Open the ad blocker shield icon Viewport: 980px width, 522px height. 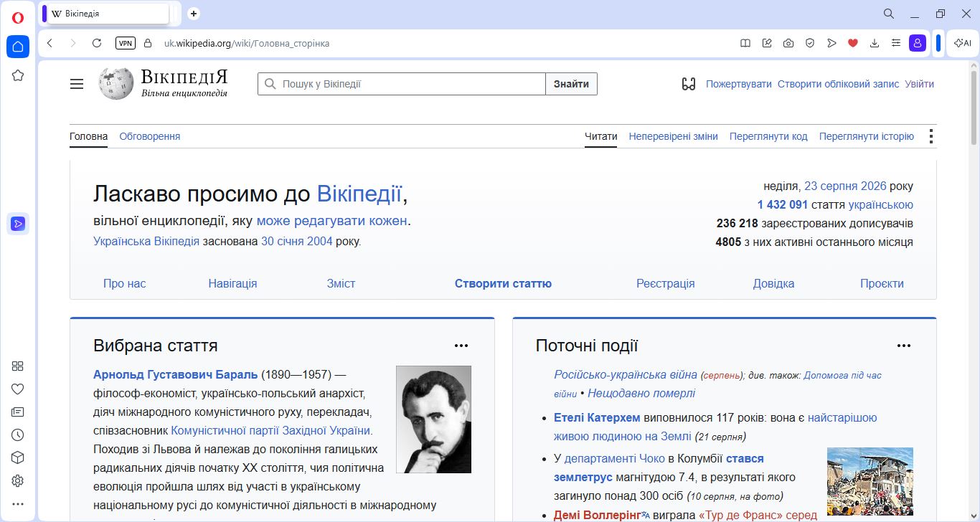point(810,43)
